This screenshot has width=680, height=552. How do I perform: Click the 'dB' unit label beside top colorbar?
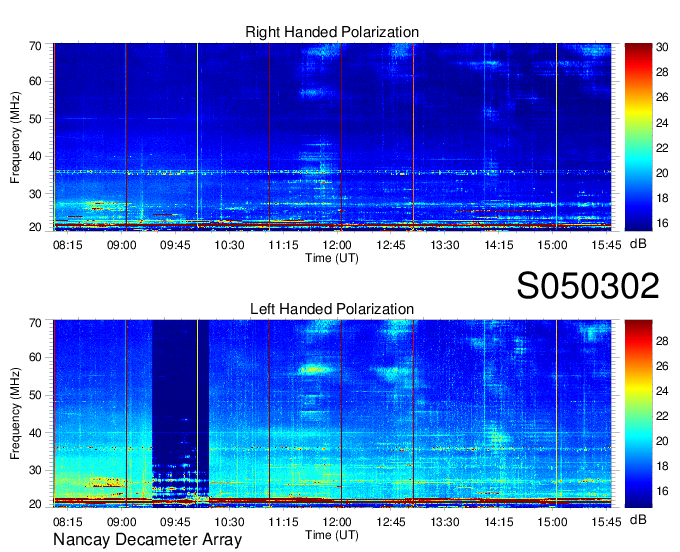pyautogui.click(x=638, y=244)
